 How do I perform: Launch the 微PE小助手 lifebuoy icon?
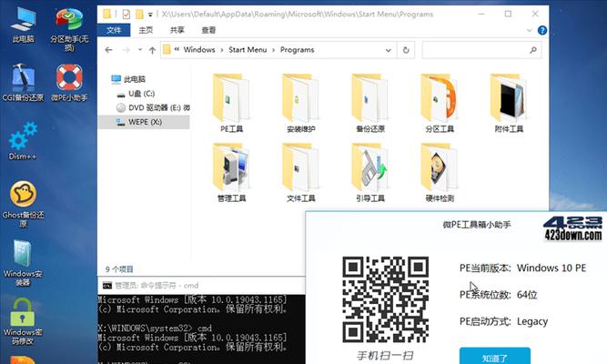(69, 83)
